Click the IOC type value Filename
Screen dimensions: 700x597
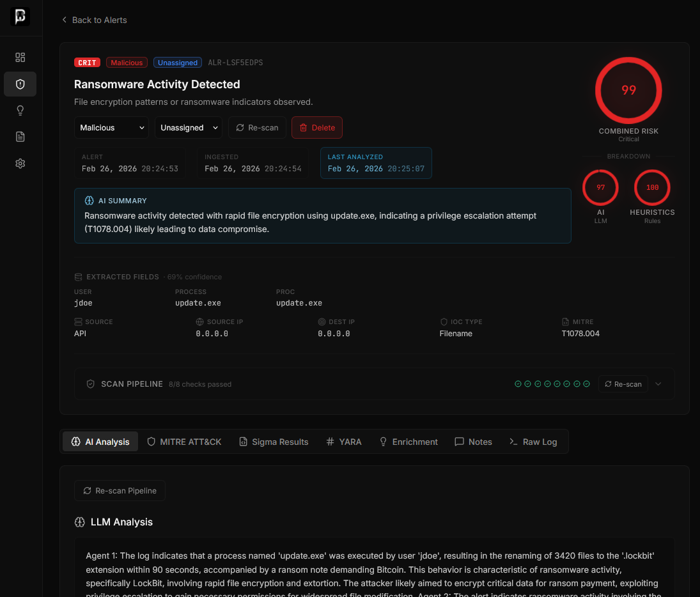click(456, 334)
